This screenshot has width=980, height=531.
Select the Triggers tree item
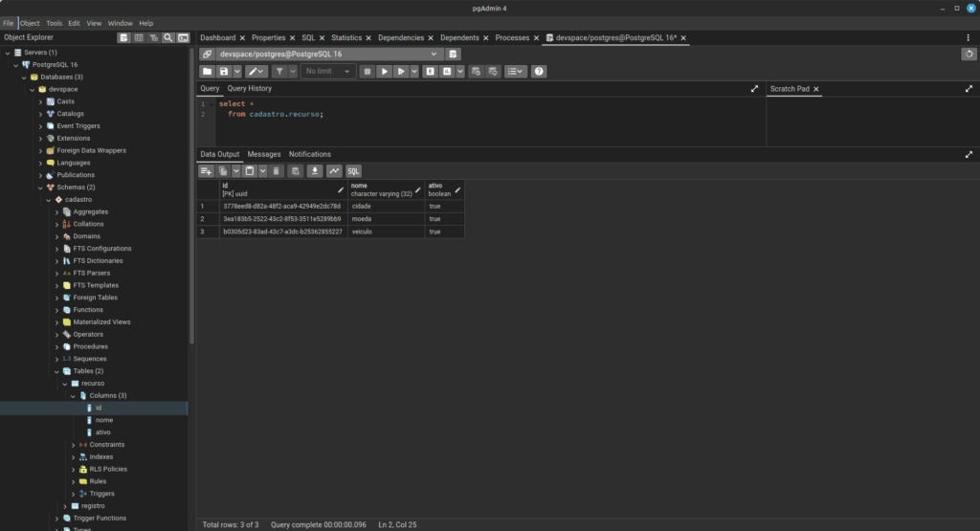(x=101, y=494)
